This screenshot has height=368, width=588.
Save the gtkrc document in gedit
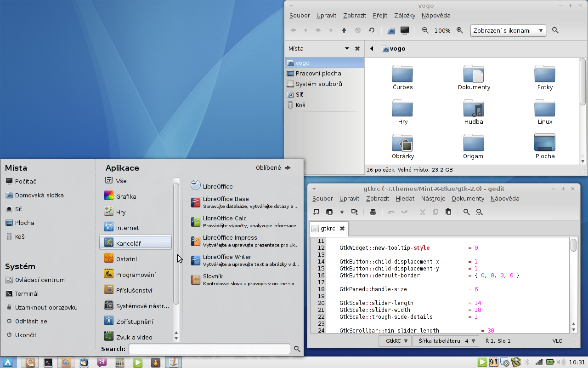coord(355,212)
